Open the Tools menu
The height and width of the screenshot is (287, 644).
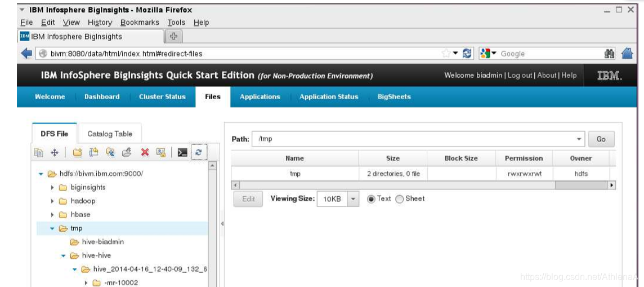[176, 23]
